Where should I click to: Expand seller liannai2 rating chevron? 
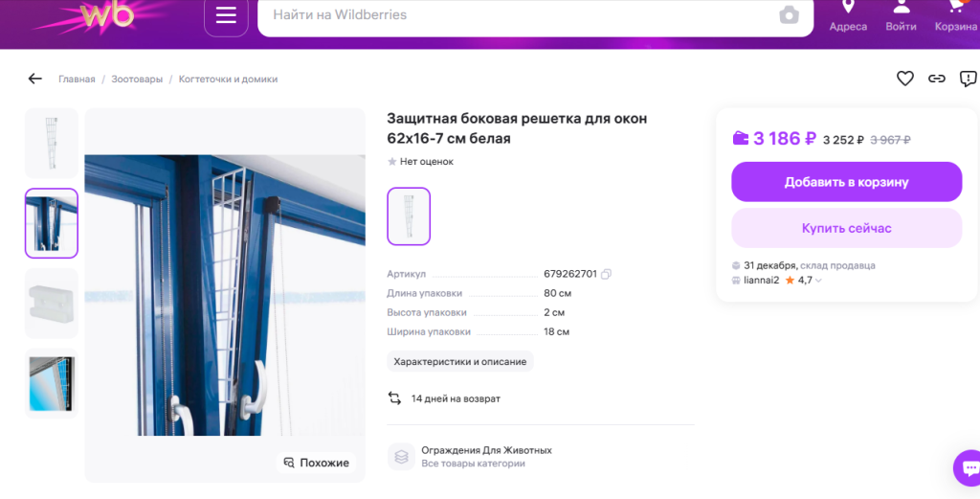pyautogui.click(x=818, y=281)
